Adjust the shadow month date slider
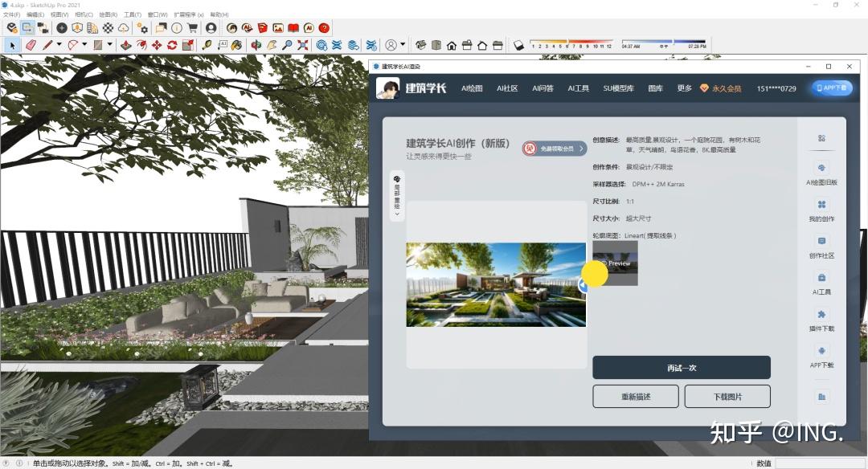 571,42
